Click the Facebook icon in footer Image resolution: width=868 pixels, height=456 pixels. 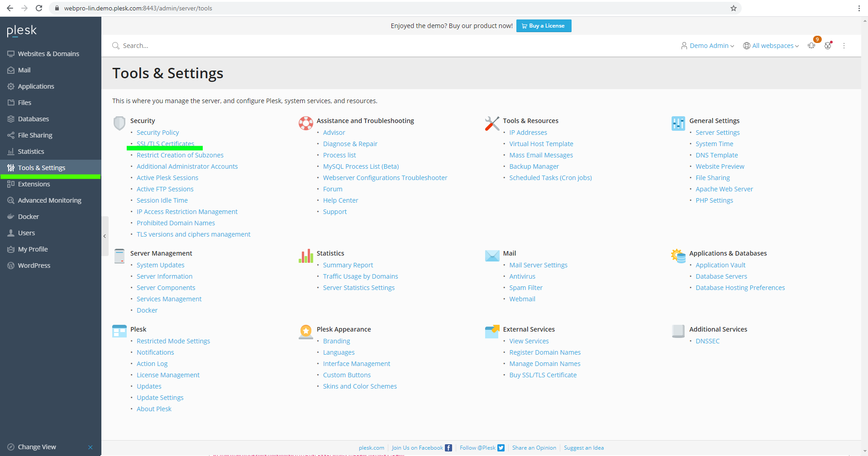[x=448, y=448]
